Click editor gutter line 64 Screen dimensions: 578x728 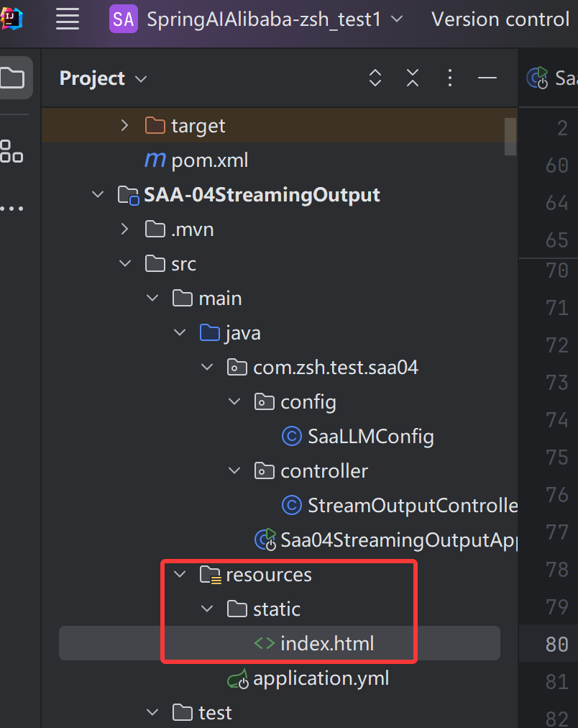(557, 203)
